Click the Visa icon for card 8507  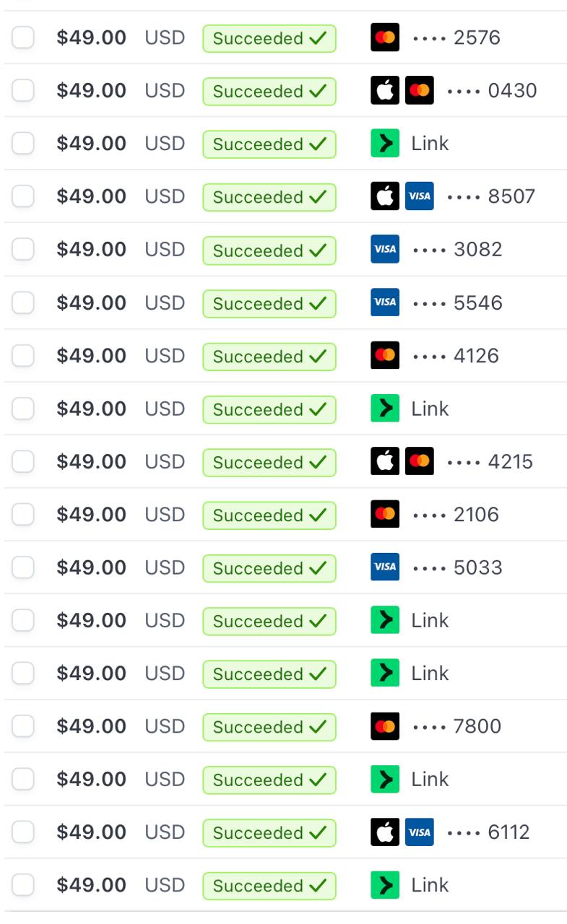[420, 196]
